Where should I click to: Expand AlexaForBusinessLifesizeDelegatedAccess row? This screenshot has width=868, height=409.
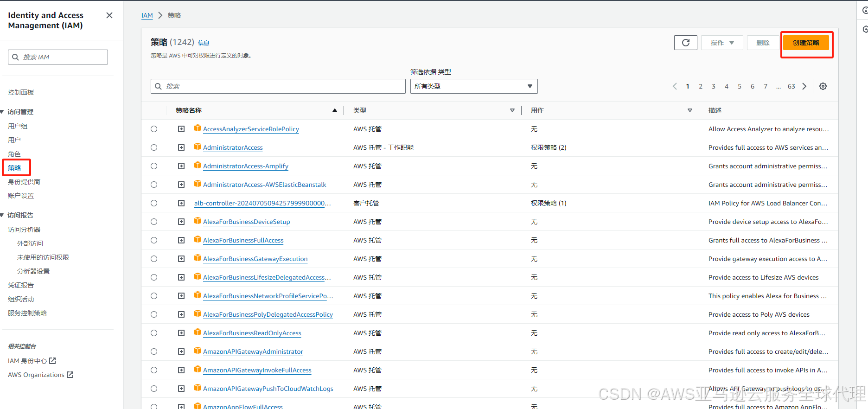coord(181,277)
